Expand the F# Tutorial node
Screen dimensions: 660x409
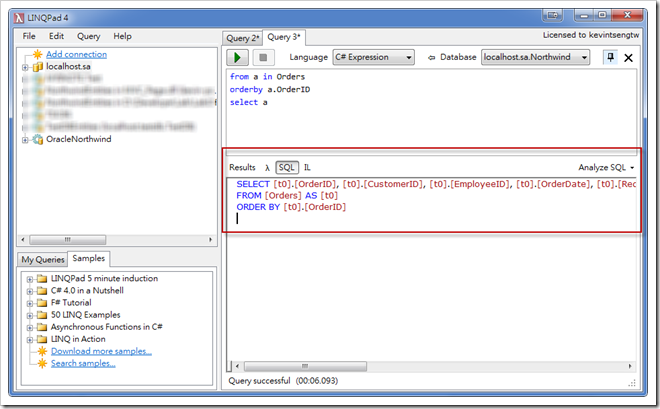pos(30,303)
